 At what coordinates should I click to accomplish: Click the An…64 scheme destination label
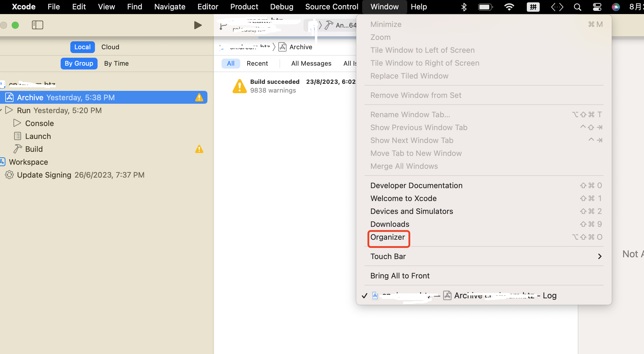(x=346, y=25)
